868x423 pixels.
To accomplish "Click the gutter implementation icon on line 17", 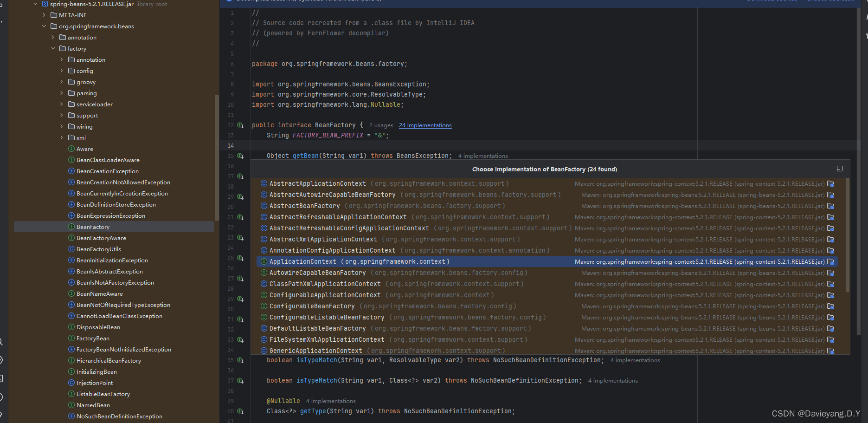I will (240, 176).
